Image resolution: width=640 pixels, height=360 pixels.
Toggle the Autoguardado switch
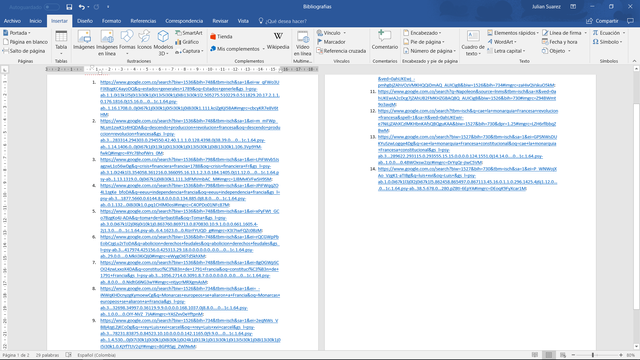tap(52, 7)
